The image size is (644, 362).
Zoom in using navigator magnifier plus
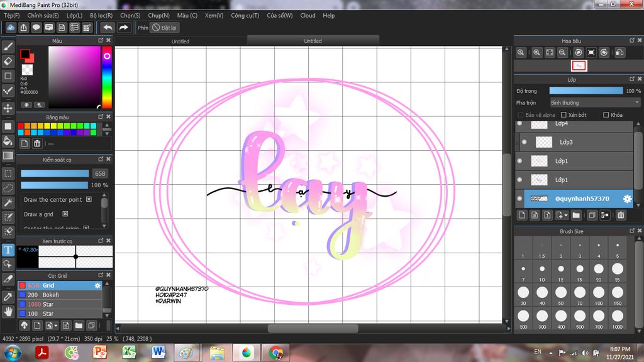tap(536, 53)
